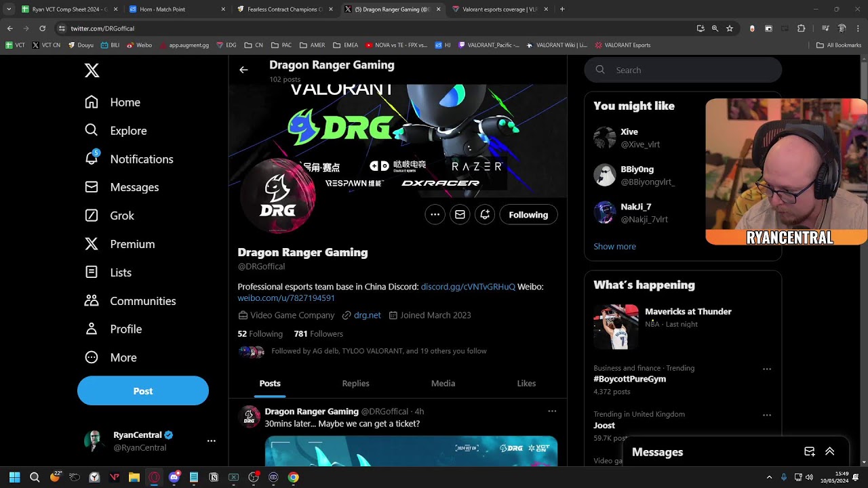Screen dimensions: 868x488
Task: Open options for Joost trend
Action: (767, 415)
